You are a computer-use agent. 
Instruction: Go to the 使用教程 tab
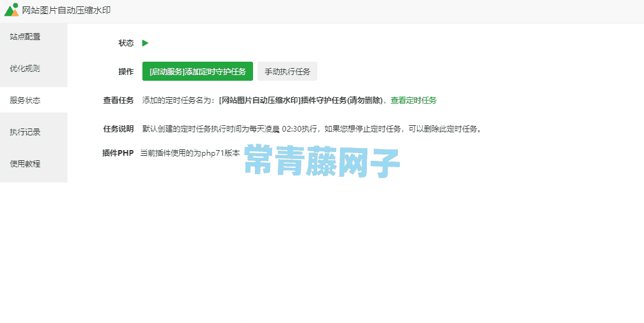(x=34, y=163)
